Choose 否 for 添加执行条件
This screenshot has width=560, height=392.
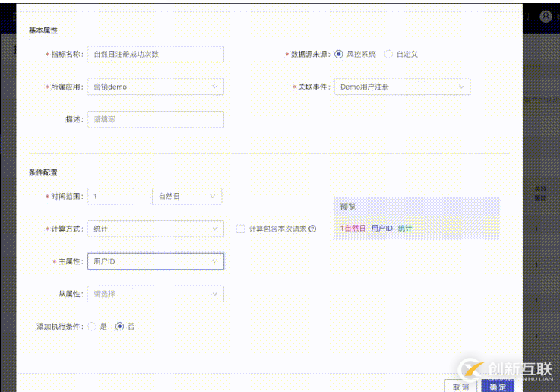click(119, 327)
